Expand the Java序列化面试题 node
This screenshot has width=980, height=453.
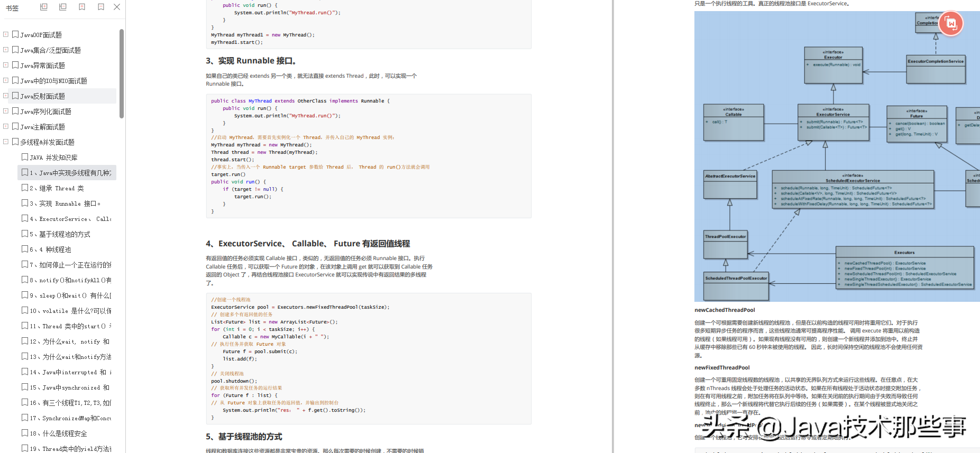click(x=6, y=111)
